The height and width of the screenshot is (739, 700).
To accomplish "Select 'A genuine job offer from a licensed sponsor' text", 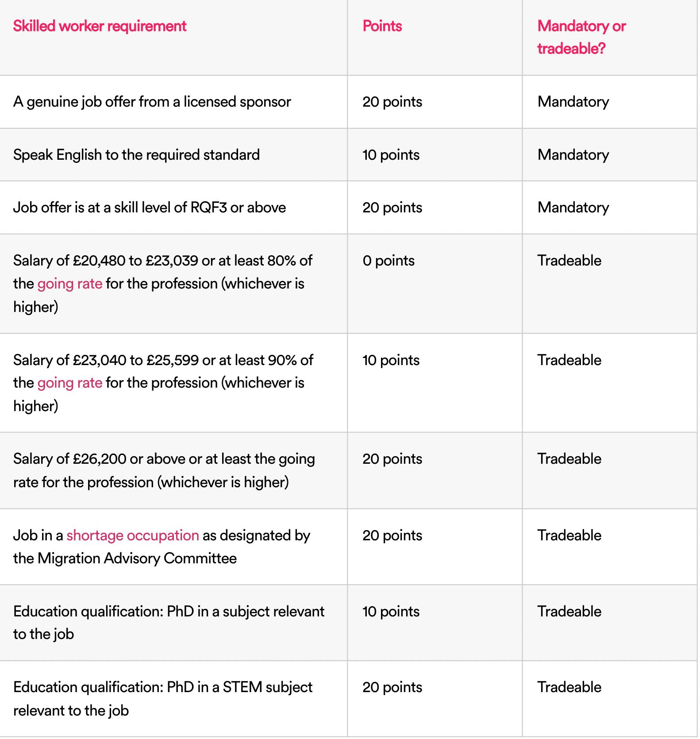I will coord(152,102).
